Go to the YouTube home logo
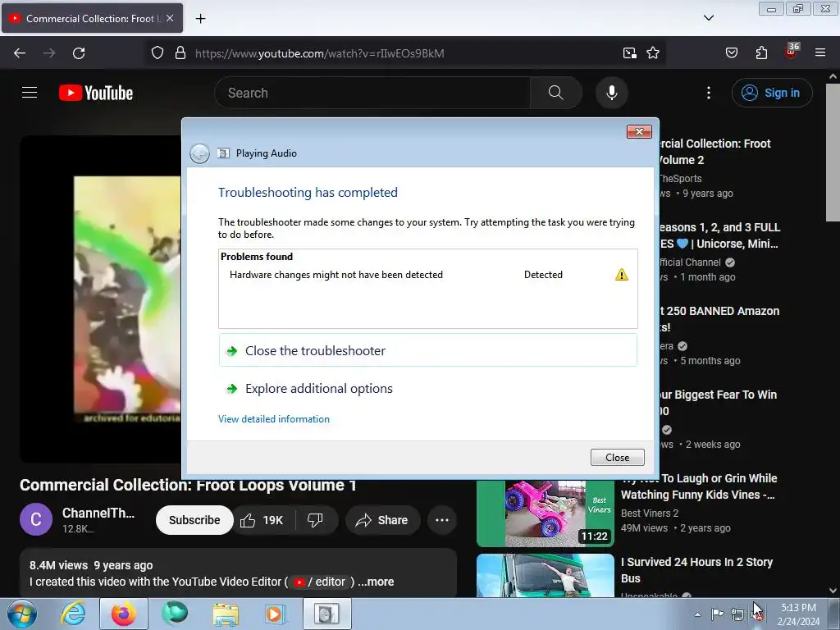The image size is (840, 630). 96,93
